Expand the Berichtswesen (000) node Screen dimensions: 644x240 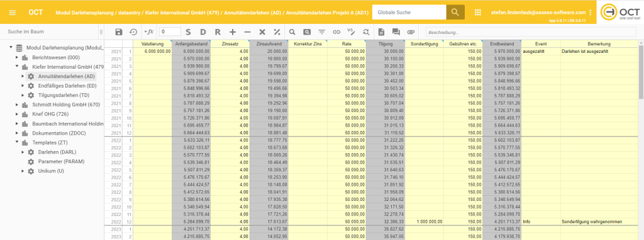coord(17,57)
